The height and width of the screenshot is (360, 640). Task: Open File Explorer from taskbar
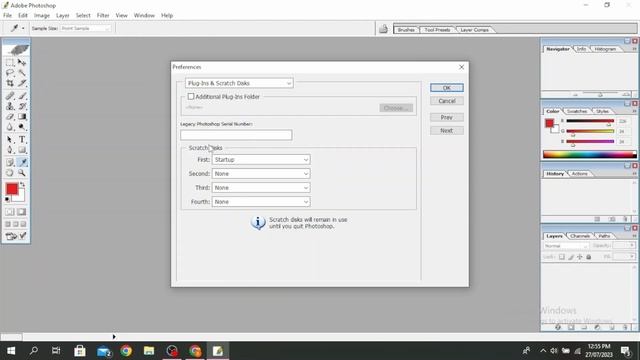[x=149, y=351]
